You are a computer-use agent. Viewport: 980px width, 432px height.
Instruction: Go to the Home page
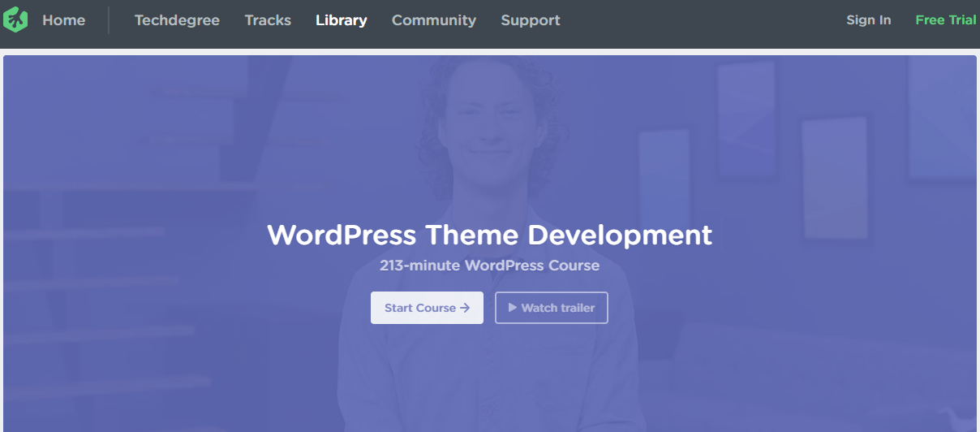tap(63, 20)
